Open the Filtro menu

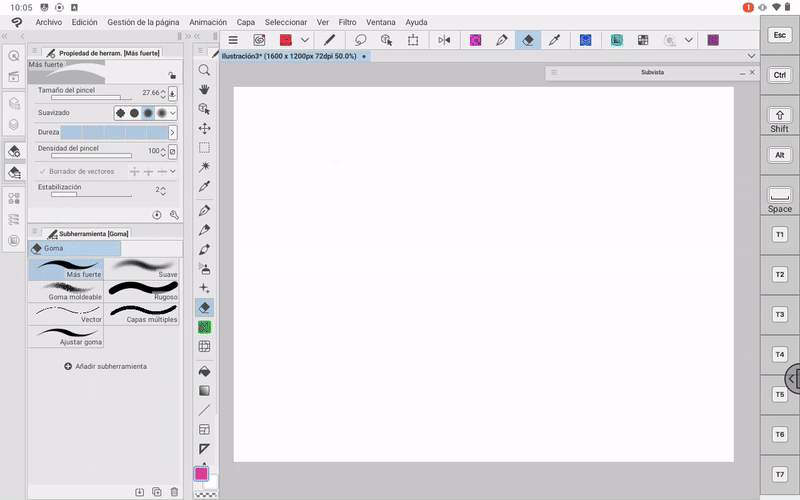click(347, 21)
